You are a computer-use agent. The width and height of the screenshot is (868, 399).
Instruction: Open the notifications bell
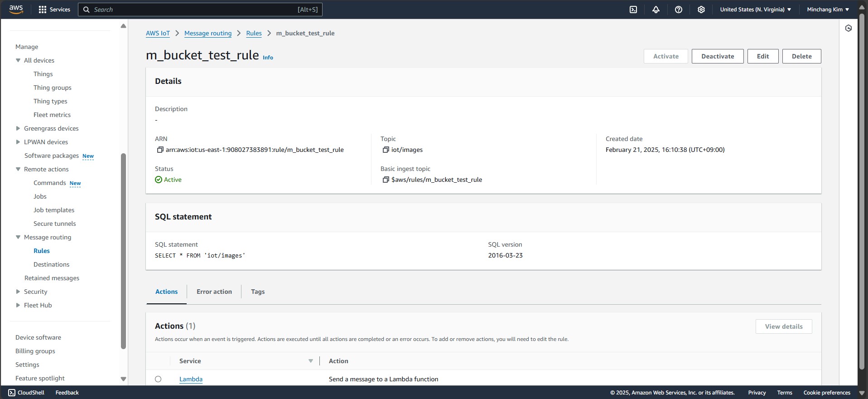tap(656, 10)
